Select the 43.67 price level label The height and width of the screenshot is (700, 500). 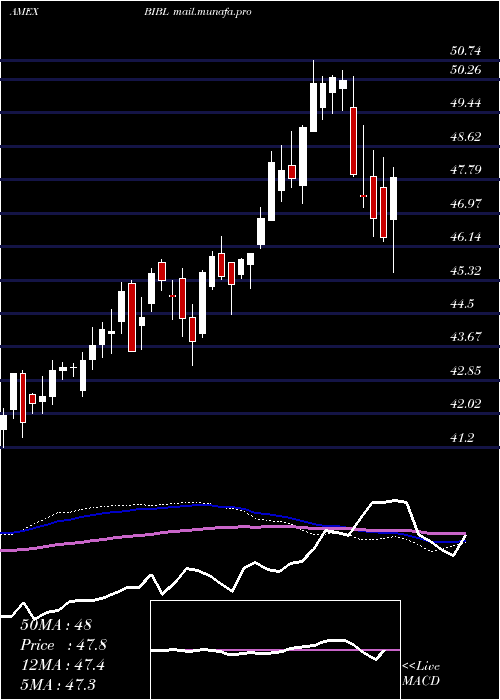(x=466, y=337)
